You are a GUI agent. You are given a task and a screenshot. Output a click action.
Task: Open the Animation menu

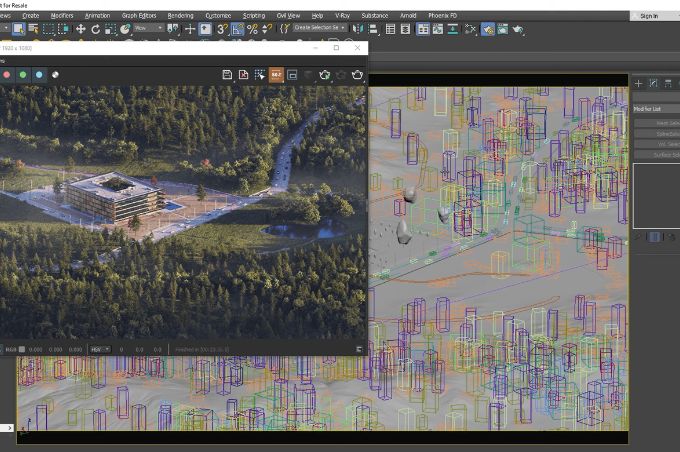98,16
